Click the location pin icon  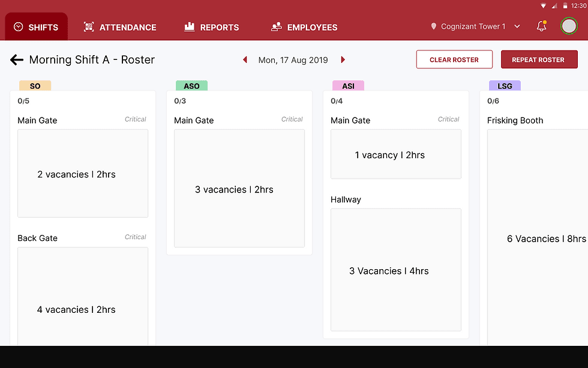click(433, 26)
